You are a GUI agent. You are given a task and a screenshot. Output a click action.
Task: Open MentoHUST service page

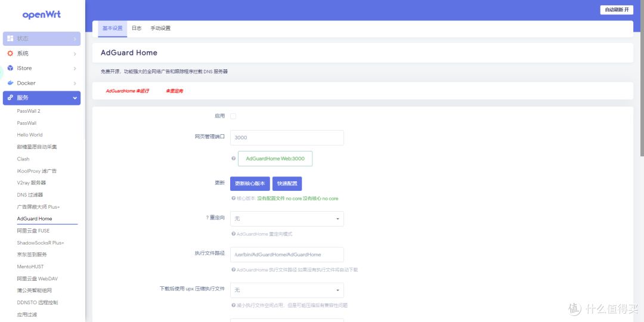(30, 267)
